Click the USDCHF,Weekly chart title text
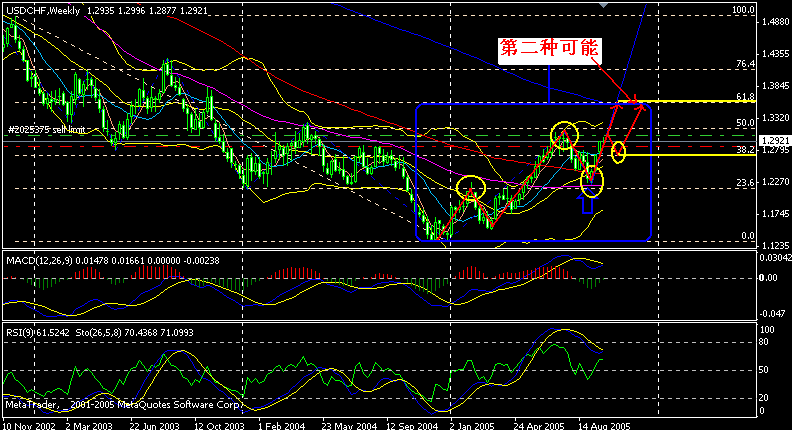Viewport: 792px width, 430px height. (x=43, y=11)
